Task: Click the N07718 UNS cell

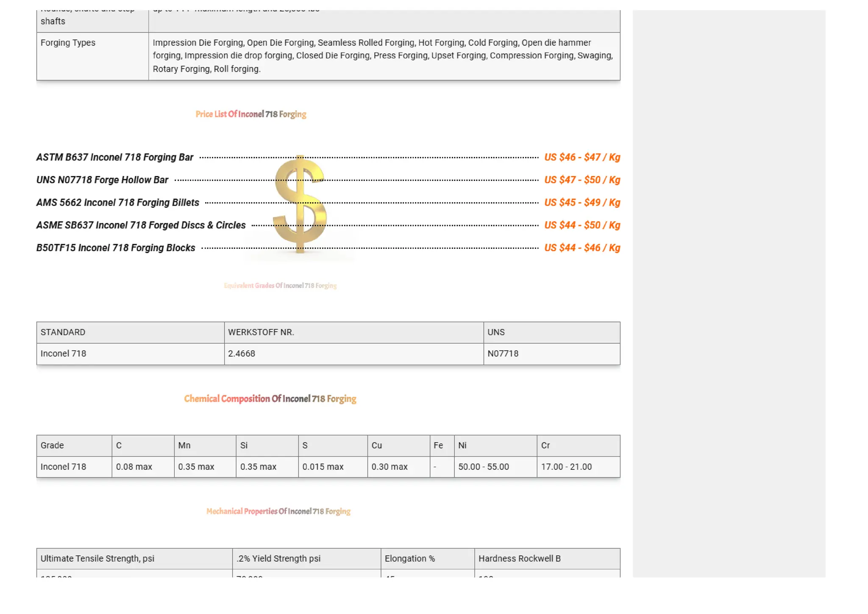Action: coord(503,354)
